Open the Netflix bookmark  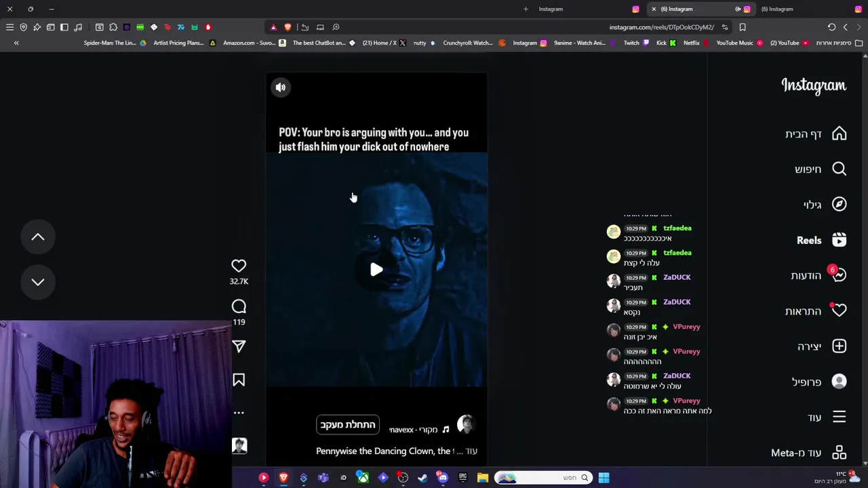click(696, 43)
